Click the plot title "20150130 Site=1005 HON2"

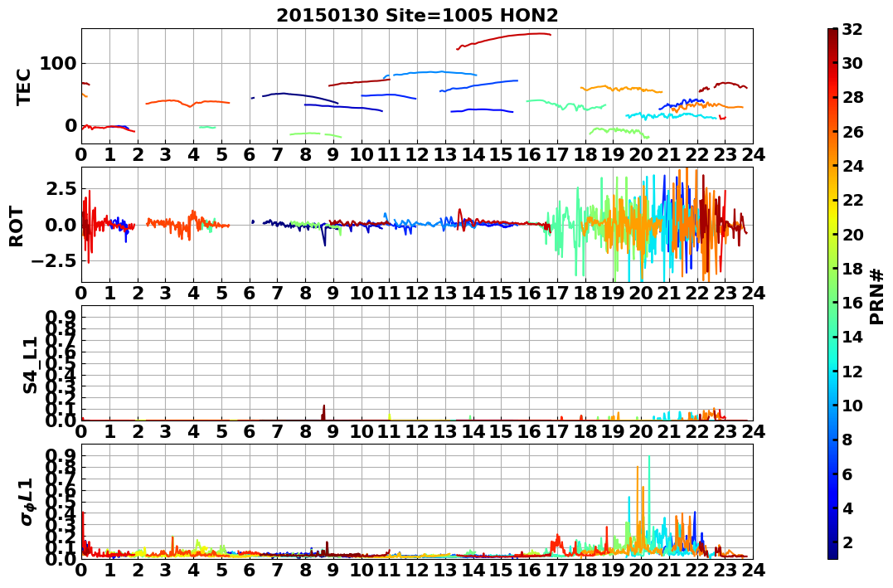pos(417,16)
